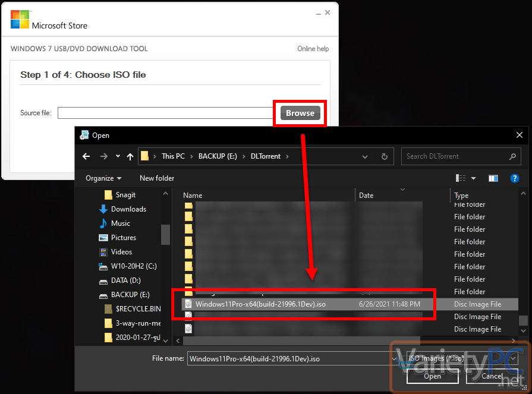This screenshot has height=394, width=532.
Task: Click the Music note icon
Action: (x=103, y=223)
